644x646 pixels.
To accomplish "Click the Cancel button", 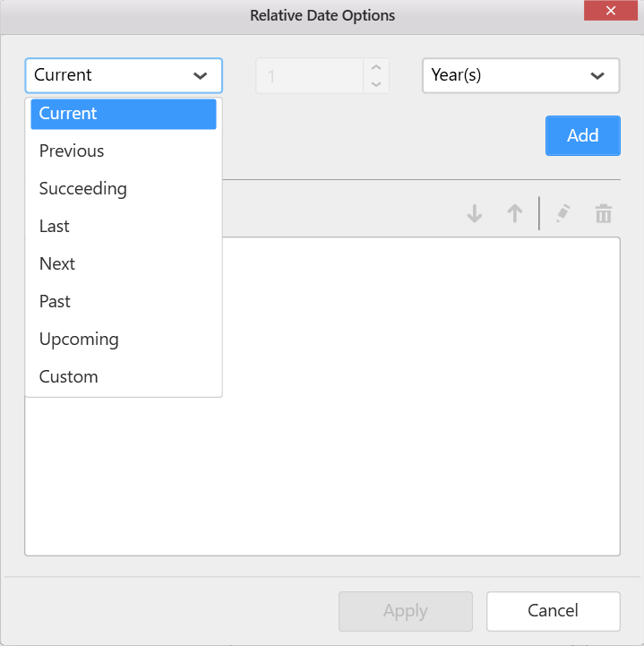I will click(x=553, y=611).
